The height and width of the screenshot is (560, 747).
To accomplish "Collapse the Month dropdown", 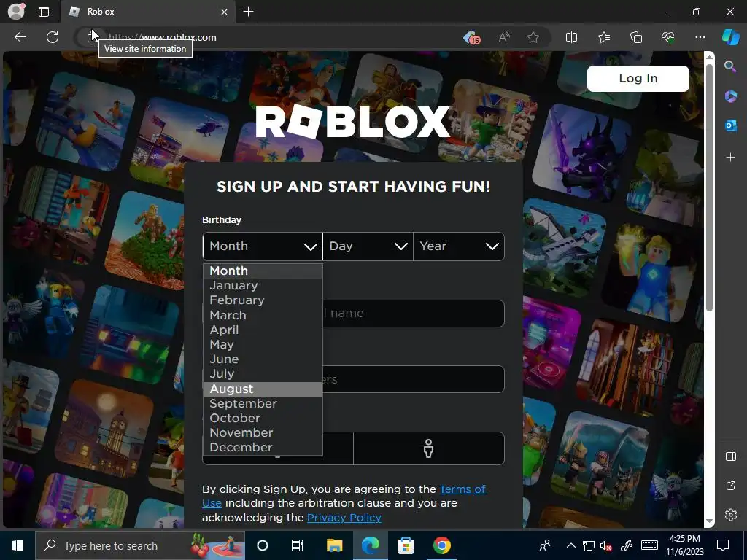I will point(263,246).
